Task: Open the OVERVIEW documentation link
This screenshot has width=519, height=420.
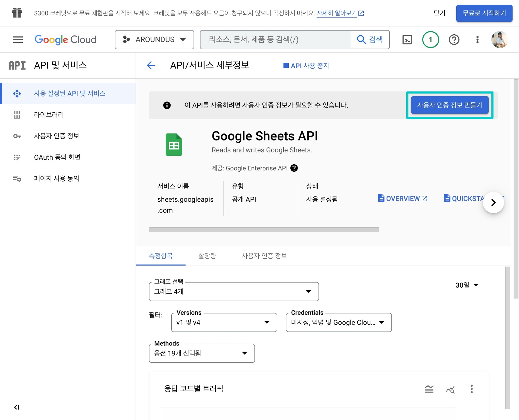Action: click(x=402, y=199)
